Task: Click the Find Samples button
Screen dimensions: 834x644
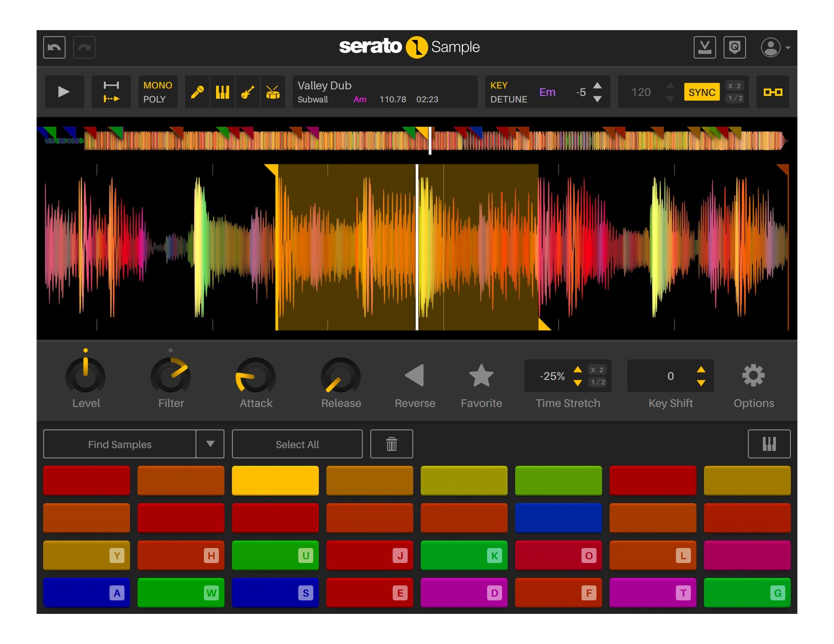Action: tap(120, 444)
